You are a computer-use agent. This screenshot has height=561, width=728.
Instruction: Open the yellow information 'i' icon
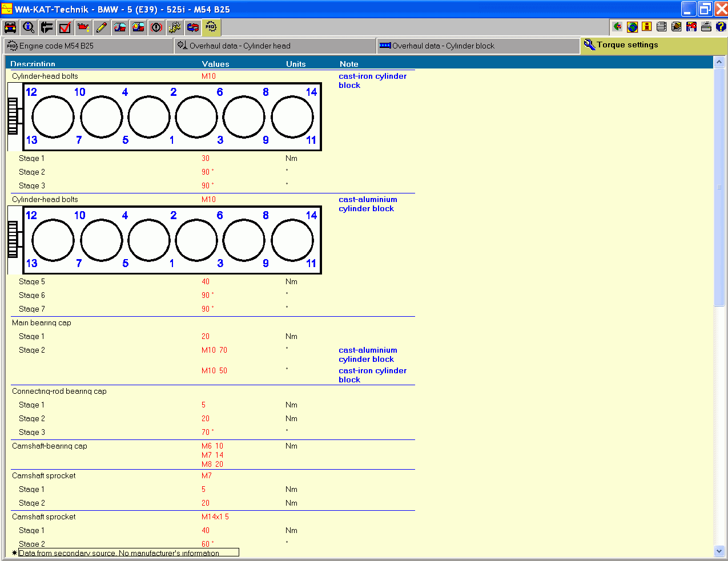coord(647,26)
